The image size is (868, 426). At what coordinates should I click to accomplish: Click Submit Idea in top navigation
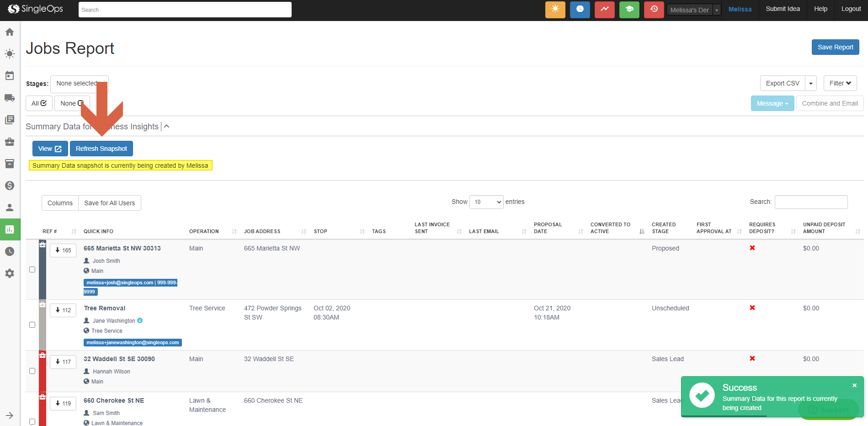[783, 9]
